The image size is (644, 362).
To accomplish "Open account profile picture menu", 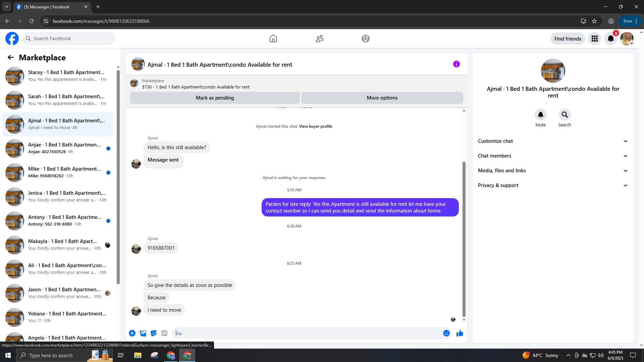I will (627, 39).
